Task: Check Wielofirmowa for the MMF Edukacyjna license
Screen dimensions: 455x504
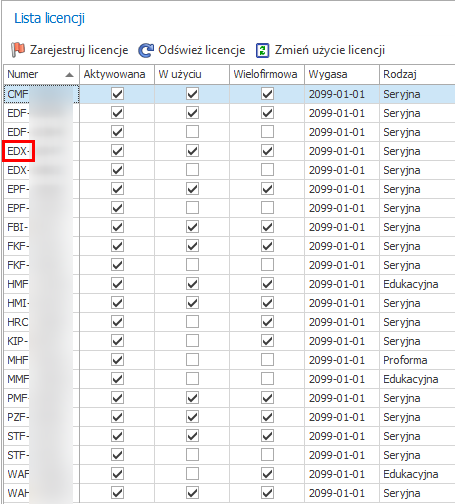Action: [x=267, y=379]
